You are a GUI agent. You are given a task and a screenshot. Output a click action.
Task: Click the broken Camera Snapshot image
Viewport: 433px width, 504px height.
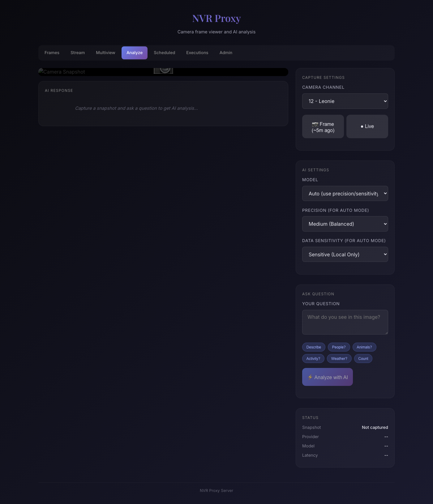click(163, 72)
